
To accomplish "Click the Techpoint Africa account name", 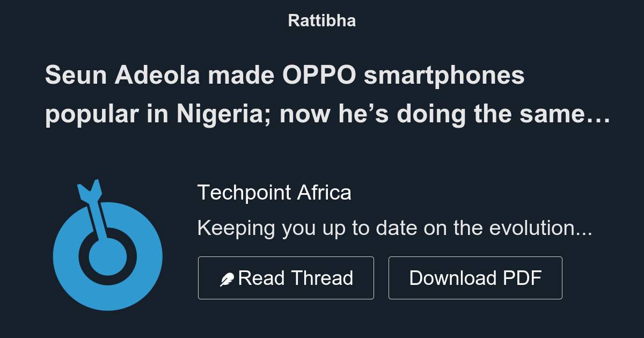I will [x=275, y=192].
